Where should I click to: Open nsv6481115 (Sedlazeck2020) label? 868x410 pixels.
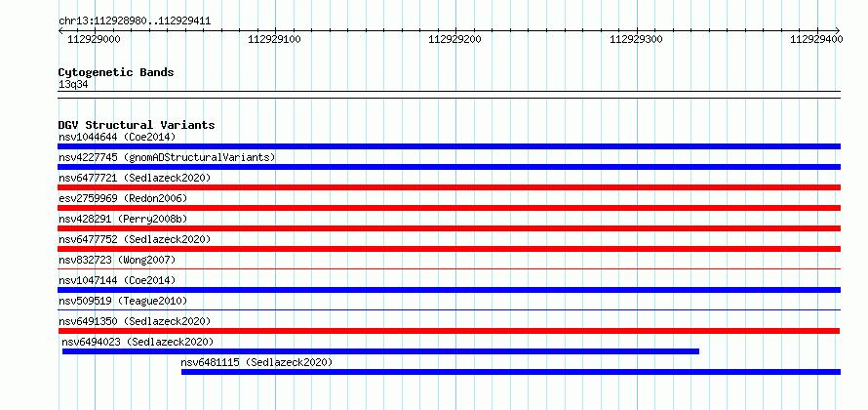pos(256,362)
